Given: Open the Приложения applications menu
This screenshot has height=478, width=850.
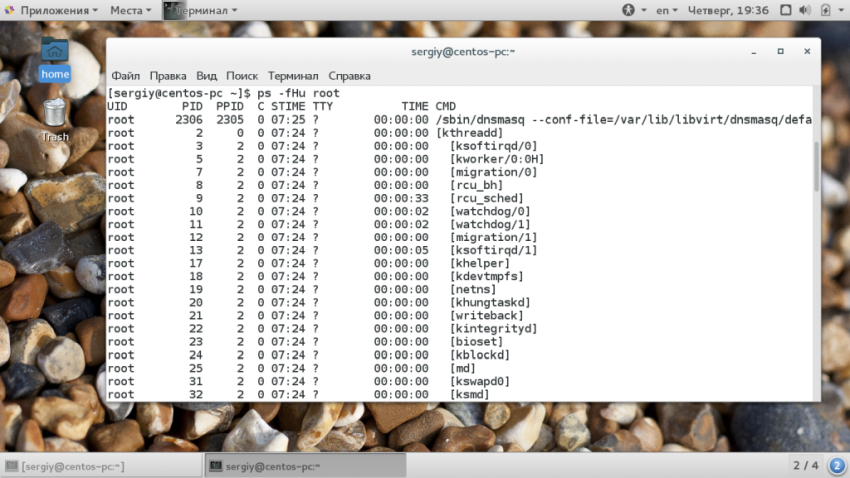Looking at the screenshot, I should [x=52, y=10].
